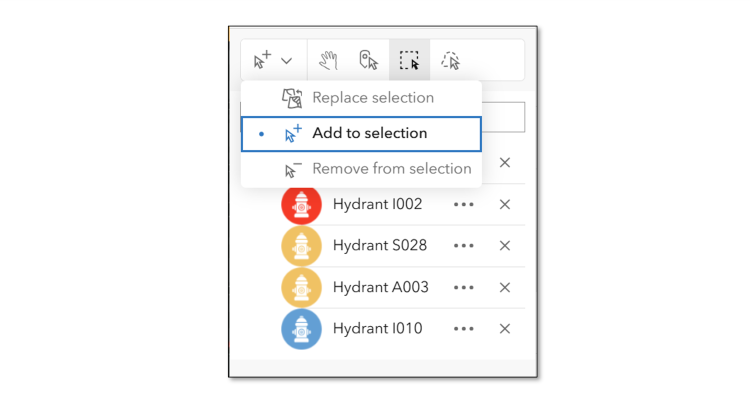
Task: Click the red Hydrant I002 icon
Action: coord(301,205)
